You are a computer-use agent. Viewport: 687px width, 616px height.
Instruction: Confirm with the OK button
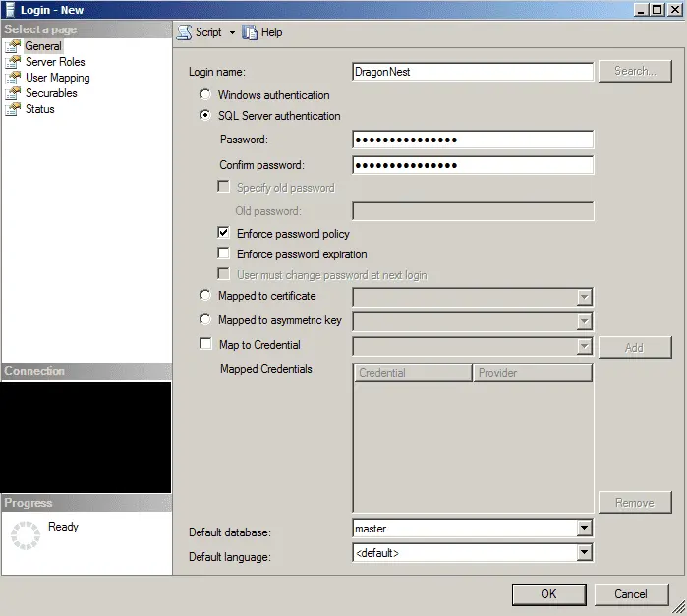tap(549, 594)
